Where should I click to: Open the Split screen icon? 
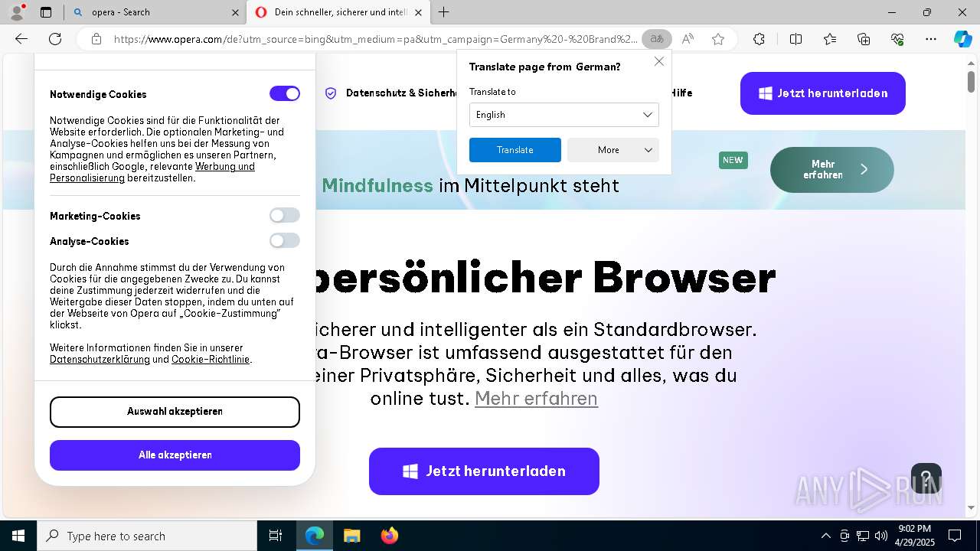click(795, 39)
